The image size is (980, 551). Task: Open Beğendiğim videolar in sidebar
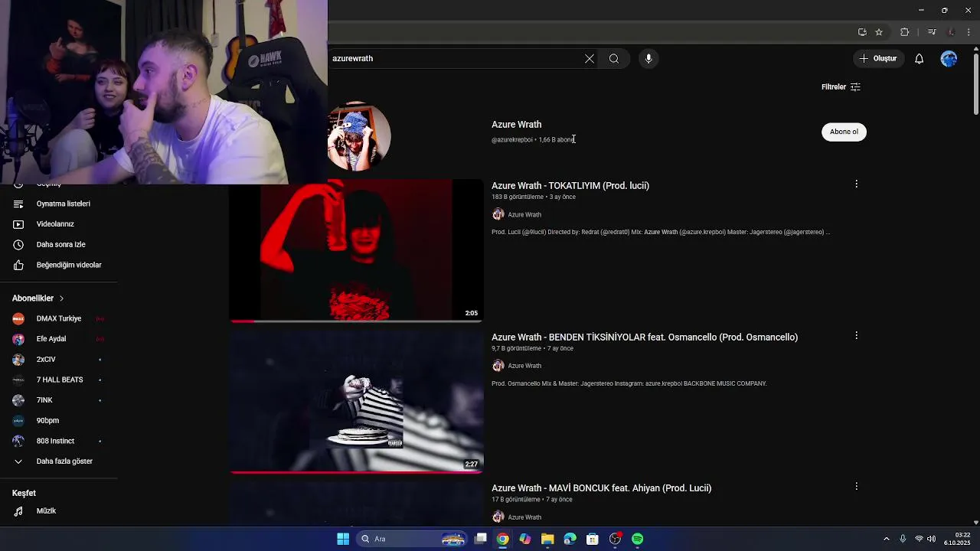pos(59,265)
